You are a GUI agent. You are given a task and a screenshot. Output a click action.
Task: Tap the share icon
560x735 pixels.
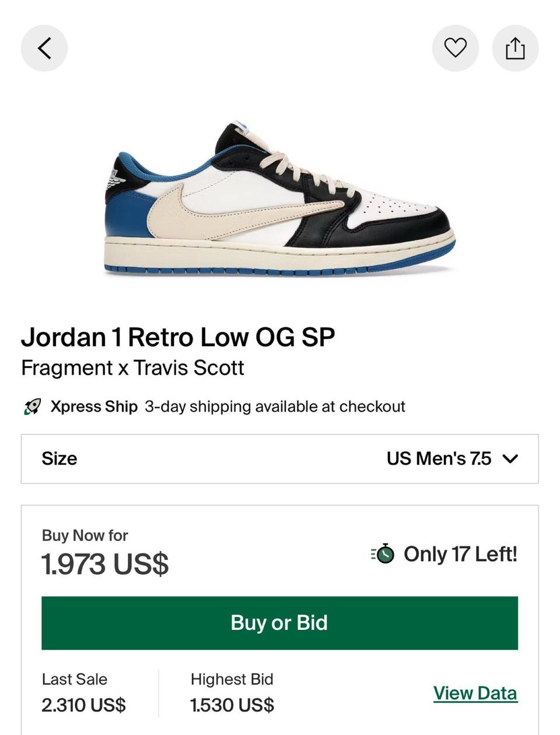[515, 48]
